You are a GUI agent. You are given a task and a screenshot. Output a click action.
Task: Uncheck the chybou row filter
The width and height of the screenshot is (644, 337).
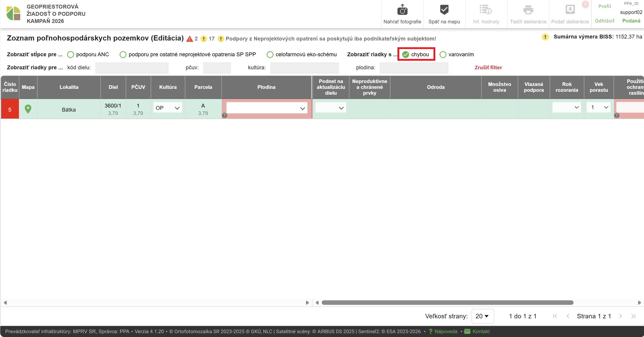pos(406,54)
